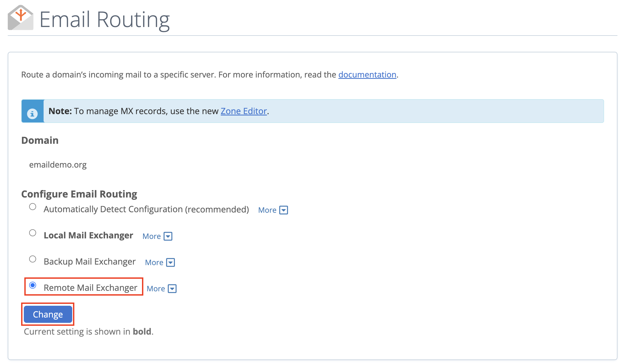Screen dimensions: 622x364
Task: Click the Email Routing envelope icon
Action: pos(21,18)
